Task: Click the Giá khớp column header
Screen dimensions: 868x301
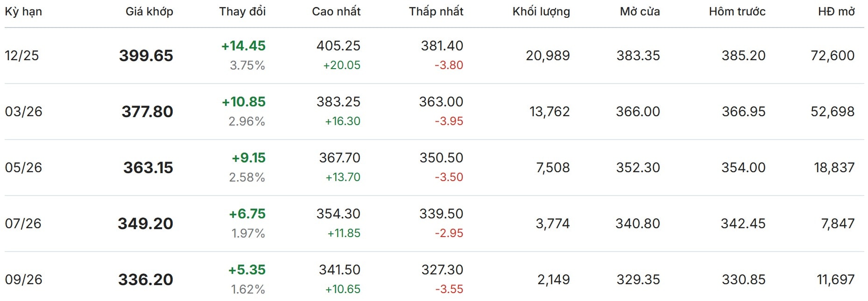Action: (x=149, y=12)
